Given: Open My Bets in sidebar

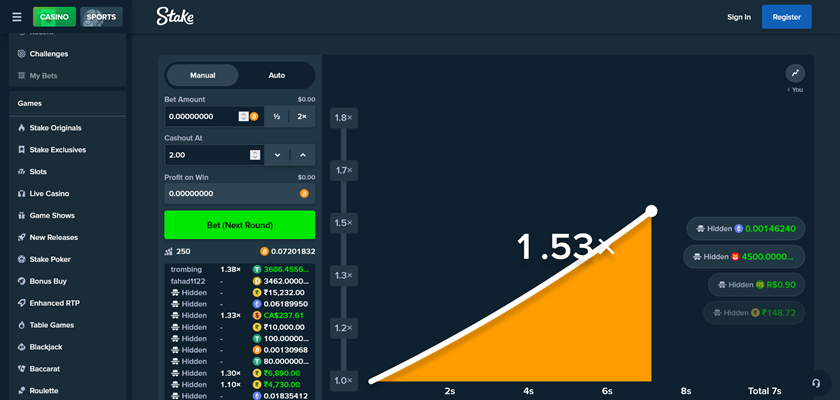Looking at the screenshot, I should 44,76.
